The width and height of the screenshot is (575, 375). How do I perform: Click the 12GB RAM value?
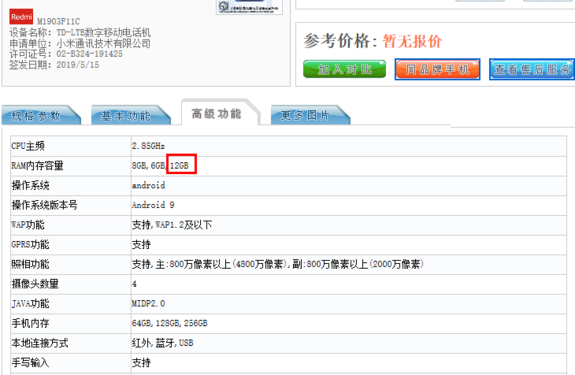(179, 166)
